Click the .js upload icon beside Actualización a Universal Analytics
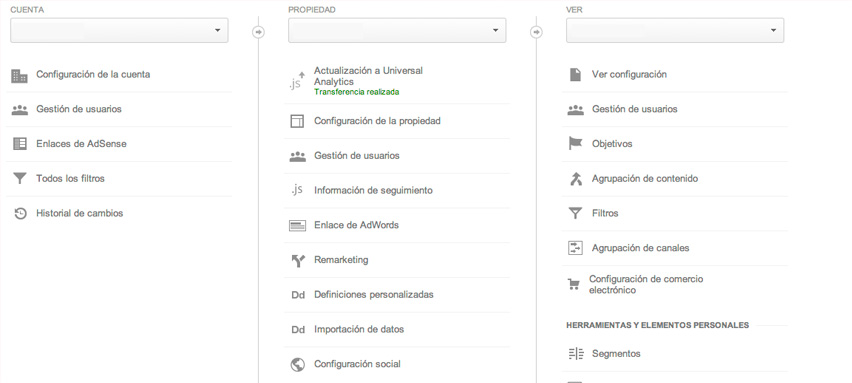Image resolution: width=852 pixels, height=383 pixels. (x=297, y=81)
